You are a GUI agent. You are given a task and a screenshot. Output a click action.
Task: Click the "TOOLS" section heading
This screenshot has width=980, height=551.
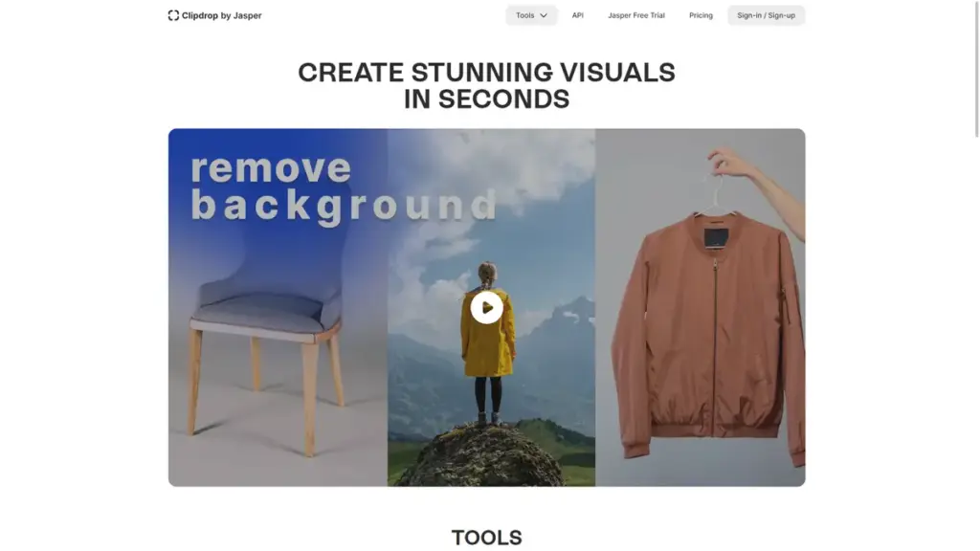(x=487, y=538)
